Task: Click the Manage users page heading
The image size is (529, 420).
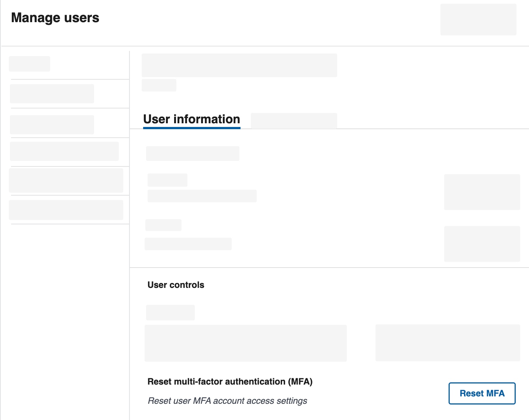Action: [x=55, y=18]
